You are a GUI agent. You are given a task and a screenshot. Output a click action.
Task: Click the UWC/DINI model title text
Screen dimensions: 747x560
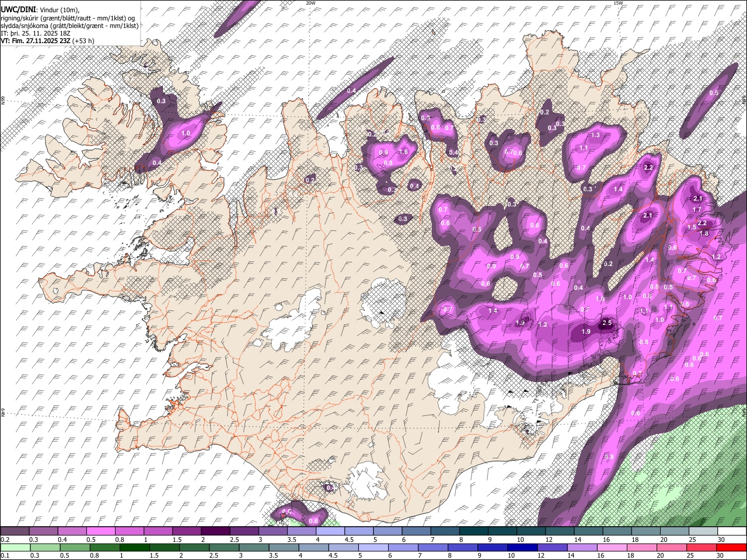click(x=18, y=9)
